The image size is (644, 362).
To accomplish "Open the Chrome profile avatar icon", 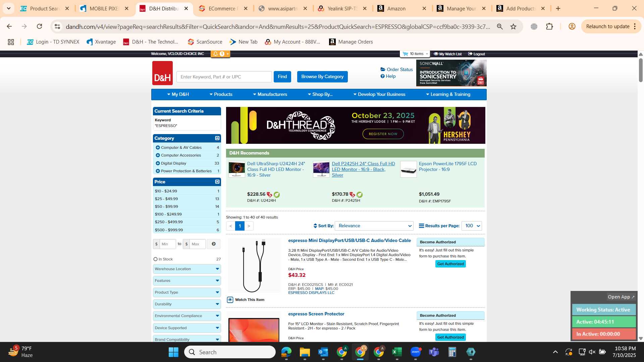I will pyautogui.click(x=572, y=26).
